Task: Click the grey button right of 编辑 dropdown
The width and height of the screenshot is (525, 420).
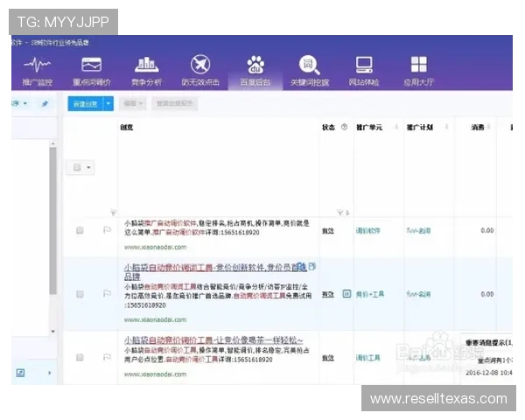Action: point(174,103)
